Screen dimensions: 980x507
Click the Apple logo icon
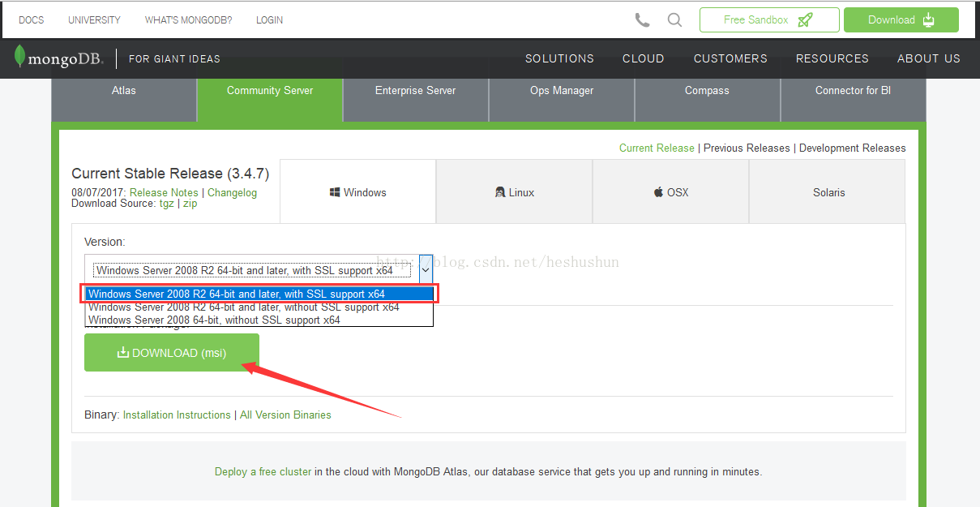pyautogui.click(x=658, y=192)
